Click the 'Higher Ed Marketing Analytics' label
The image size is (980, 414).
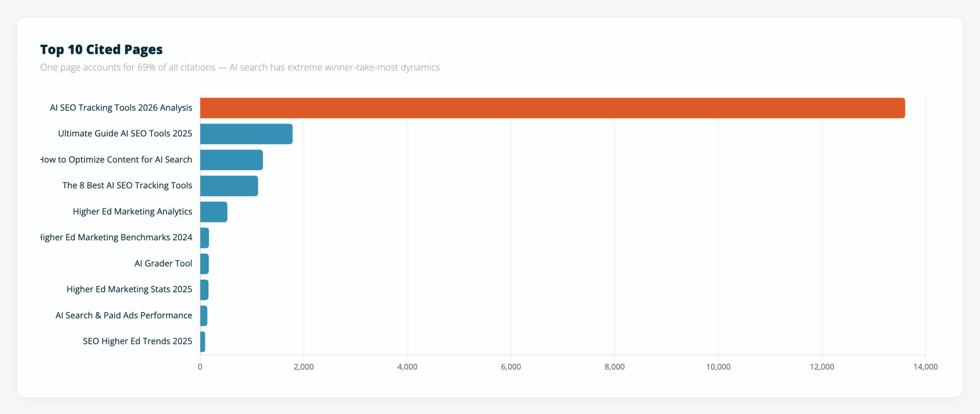coord(132,211)
